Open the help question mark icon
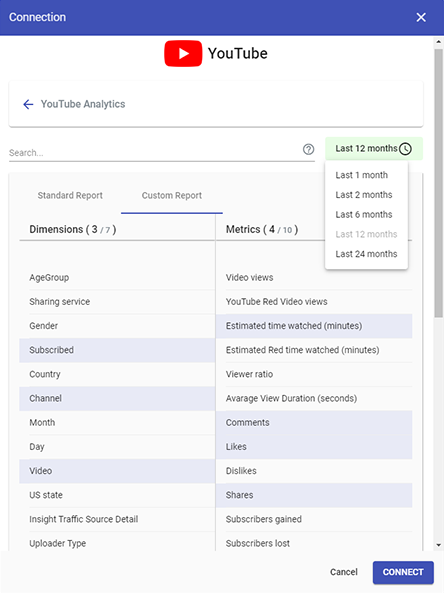Image resolution: width=444 pixels, height=593 pixels. coord(309,149)
